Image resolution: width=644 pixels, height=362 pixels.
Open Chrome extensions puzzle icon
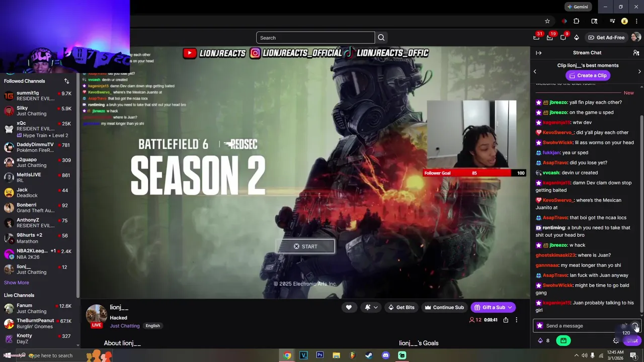577,21
